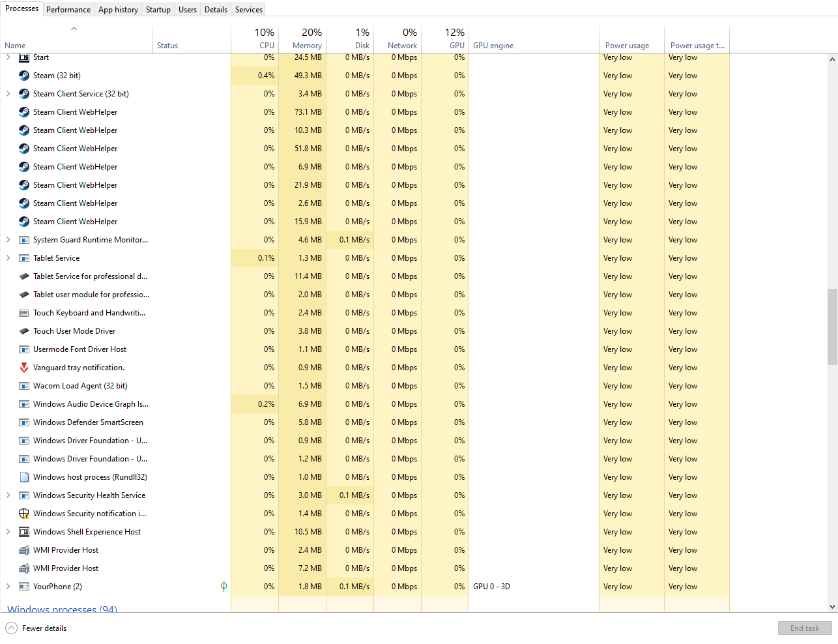Go to the Startup tab

(158, 10)
